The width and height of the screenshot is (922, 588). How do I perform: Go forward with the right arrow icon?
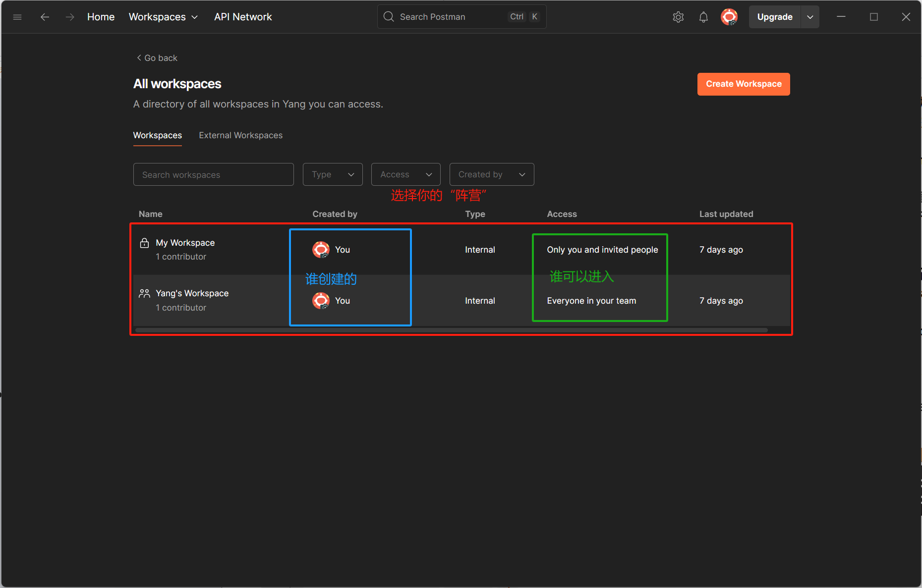click(70, 17)
